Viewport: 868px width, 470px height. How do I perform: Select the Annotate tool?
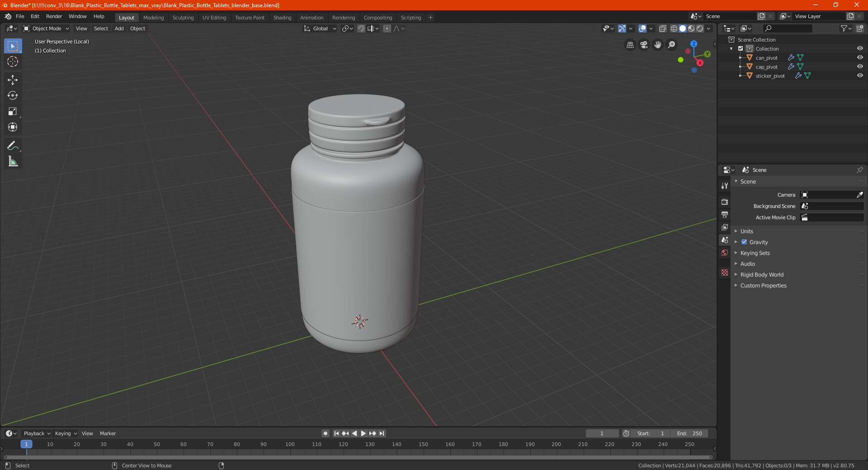[13, 146]
